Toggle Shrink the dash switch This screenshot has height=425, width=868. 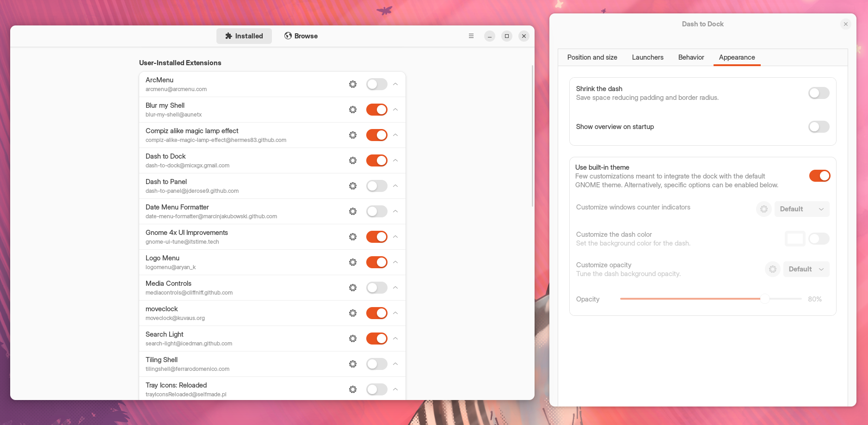pyautogui.click(x=819, y=93)
